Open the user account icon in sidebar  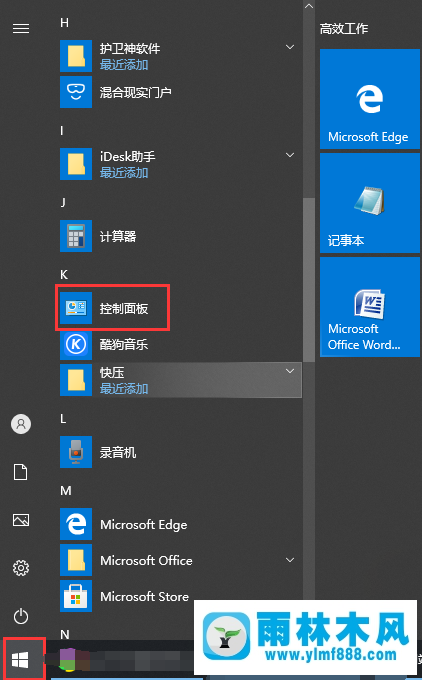(x=21, y=424)
